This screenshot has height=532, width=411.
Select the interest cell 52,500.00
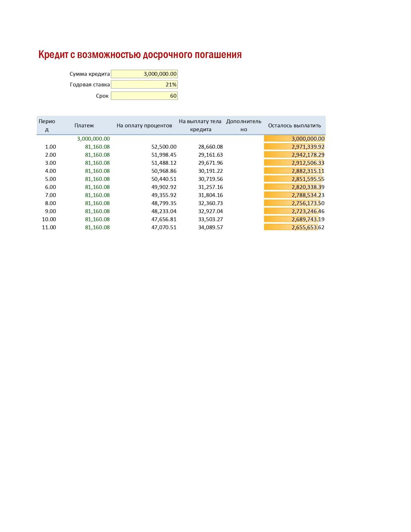tap(164, 147)
